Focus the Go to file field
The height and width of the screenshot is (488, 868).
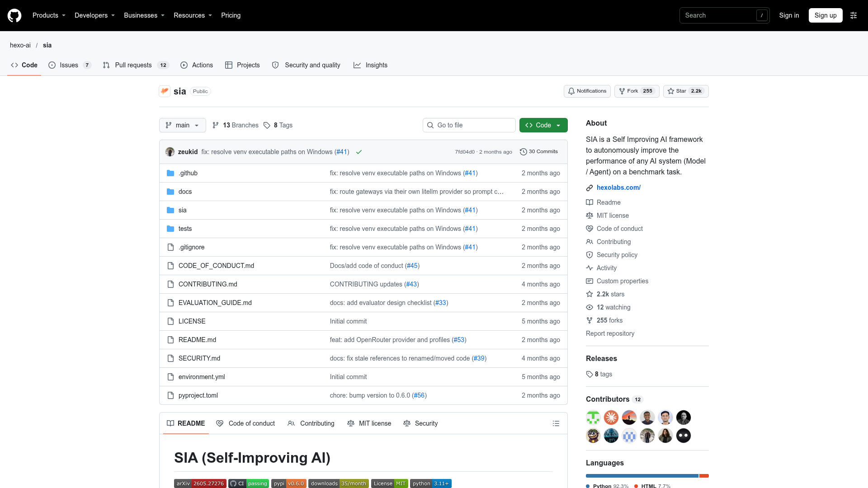(469, 125)
